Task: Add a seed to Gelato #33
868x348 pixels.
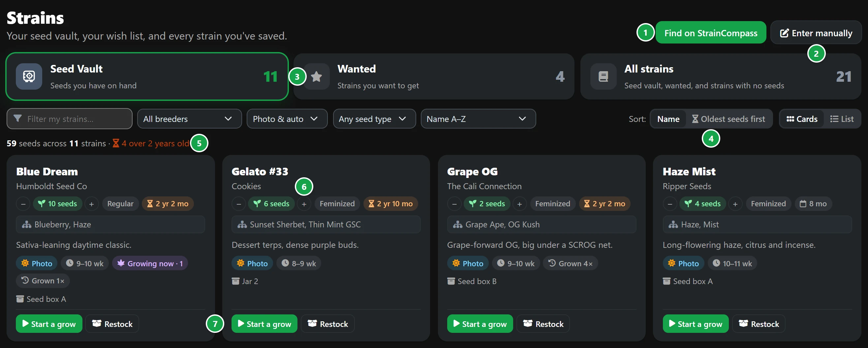Action: pos(304,204)
